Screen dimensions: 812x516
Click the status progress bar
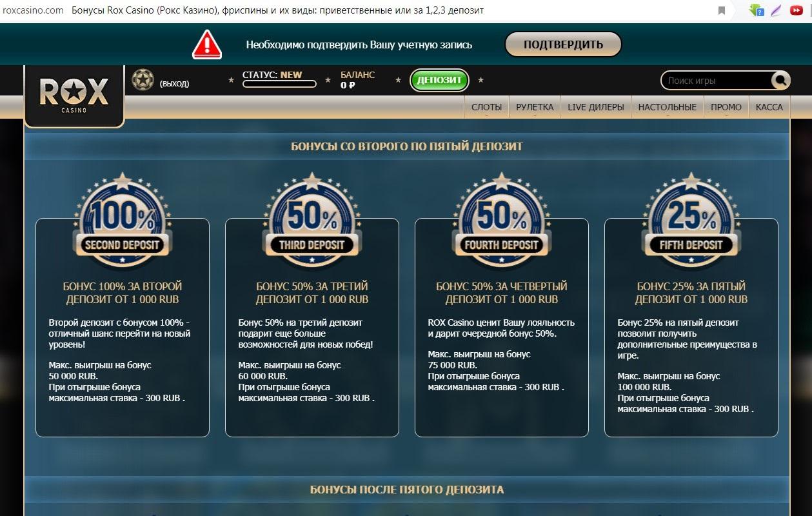pos(279,84)
